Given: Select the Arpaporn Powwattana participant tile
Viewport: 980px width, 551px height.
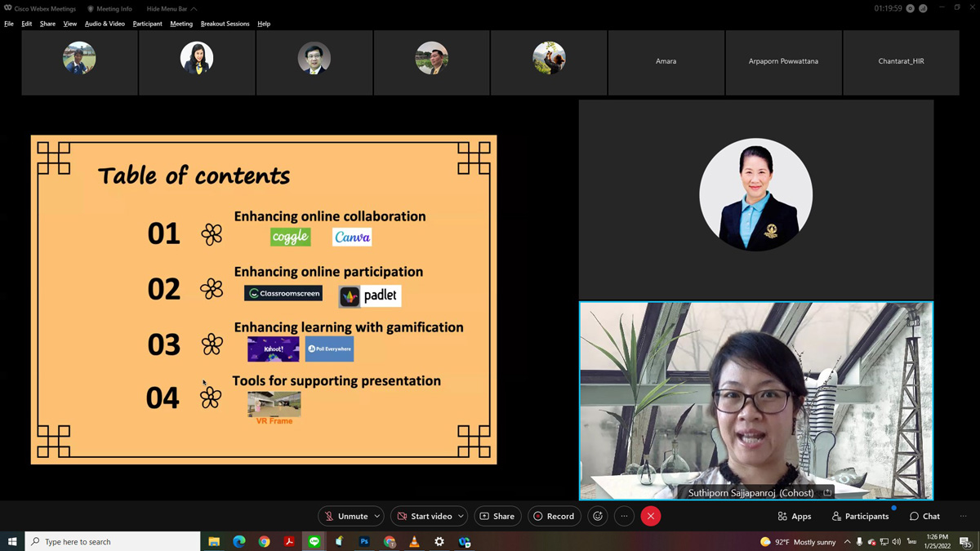Looking at the screenshot, I should point(783,62).
